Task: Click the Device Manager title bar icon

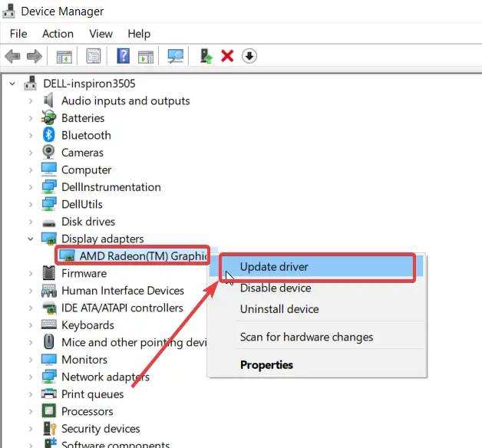Action: [x=8, y=11]
